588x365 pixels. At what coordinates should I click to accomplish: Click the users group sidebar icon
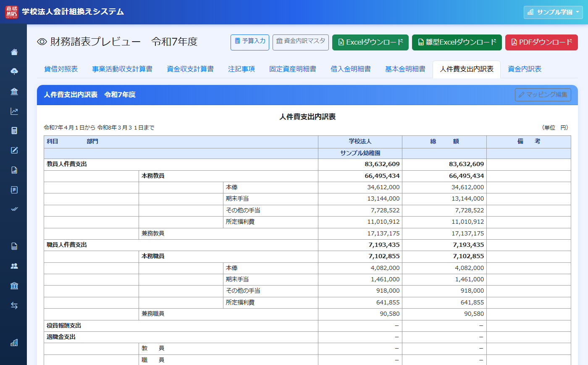tap(14, 266)
